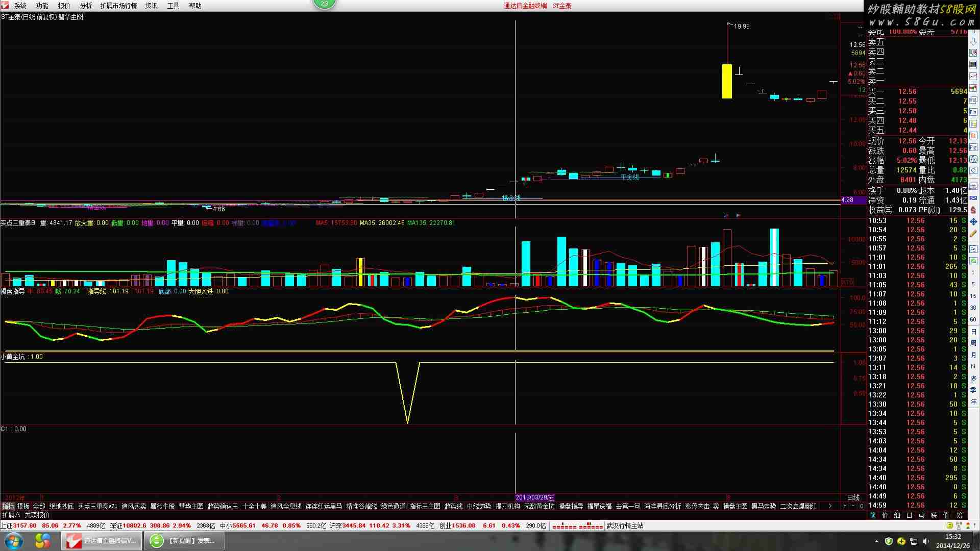This screenshot has height=551, width=980.
Task: Click the F5 chart switch icon
Action: [x=973, y=248]
